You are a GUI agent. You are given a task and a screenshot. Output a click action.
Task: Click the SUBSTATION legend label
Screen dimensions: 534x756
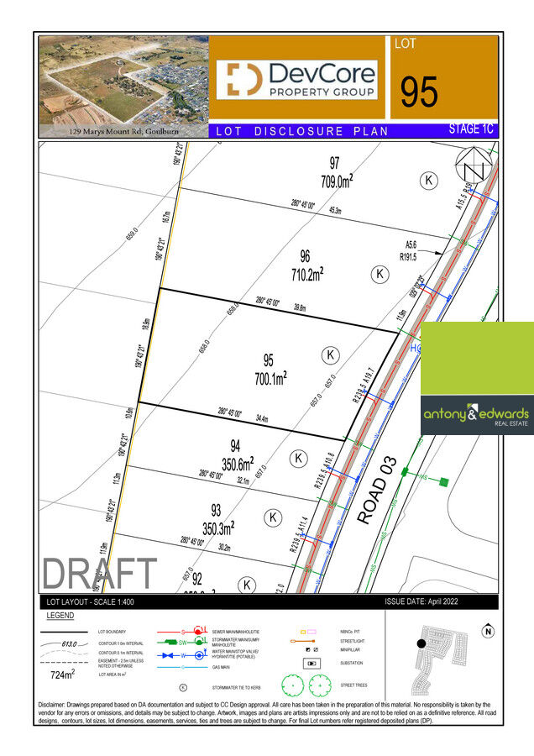pos(352,663)
